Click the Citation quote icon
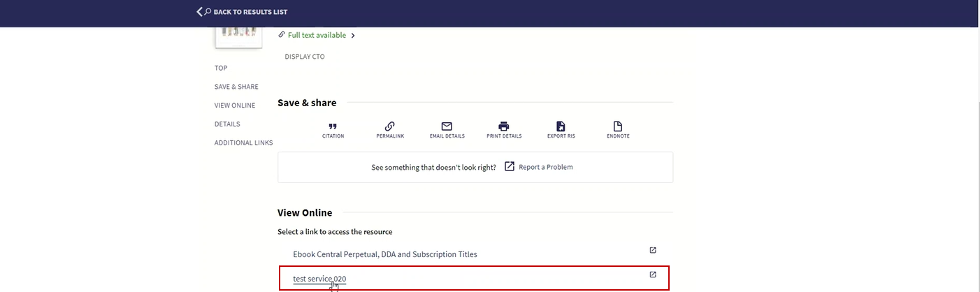This screenshot has height=292, width=980. point(333,126)
